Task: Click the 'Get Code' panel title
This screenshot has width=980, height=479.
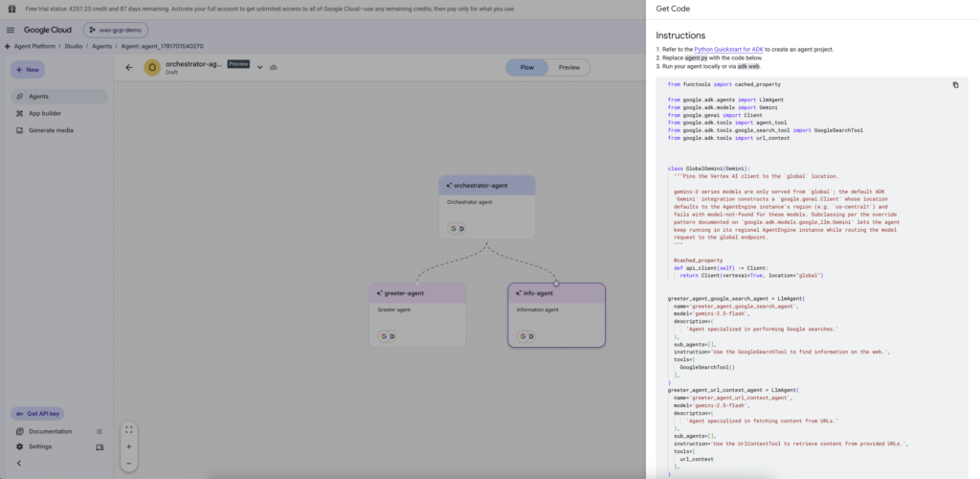Action: [x=673, y=9]
